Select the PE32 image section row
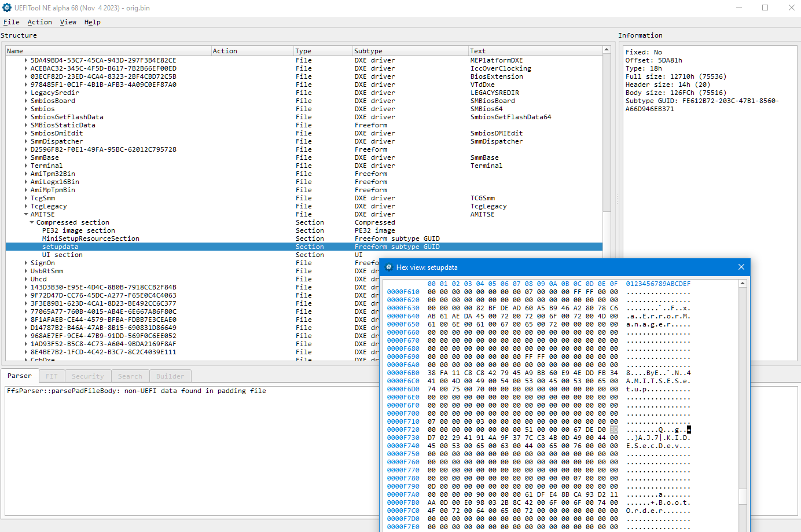801x532 pixels. (78, 230)
